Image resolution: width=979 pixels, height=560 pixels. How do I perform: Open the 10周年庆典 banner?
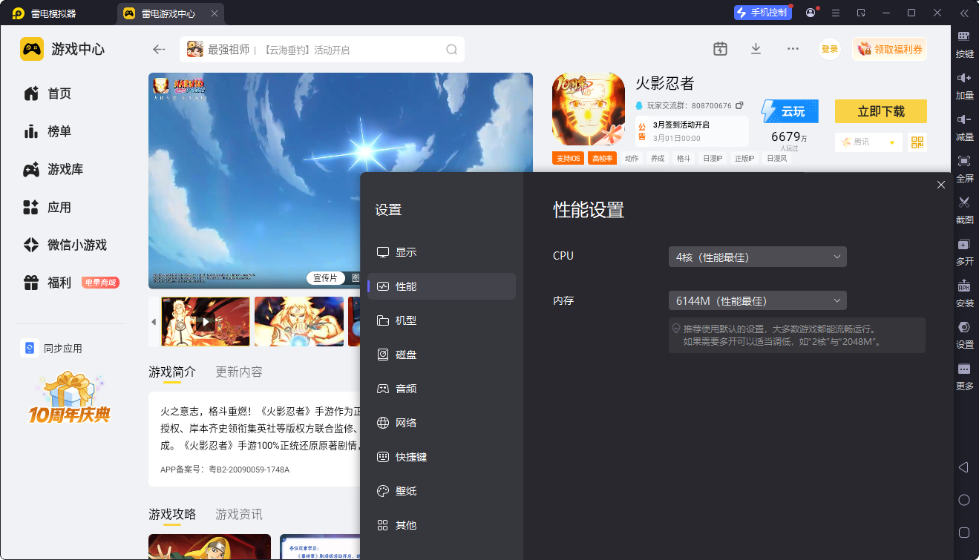tap(69, 398)
